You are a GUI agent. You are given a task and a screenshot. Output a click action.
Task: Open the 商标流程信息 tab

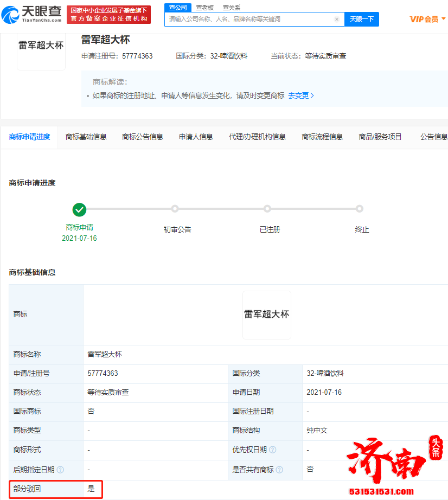pos(323,137)
